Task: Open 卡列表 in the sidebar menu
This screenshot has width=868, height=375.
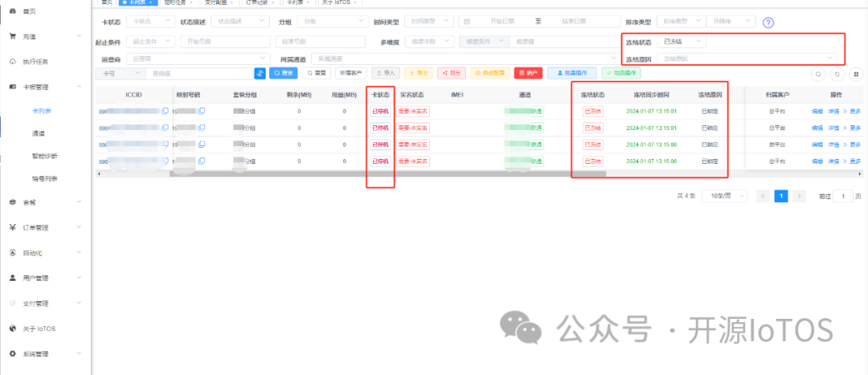Action: (42, 111)
